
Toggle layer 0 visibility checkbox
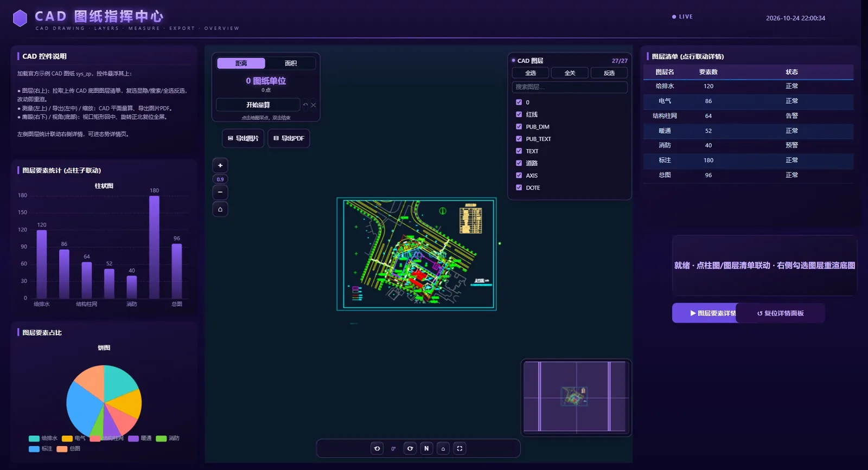click(519, 102)
